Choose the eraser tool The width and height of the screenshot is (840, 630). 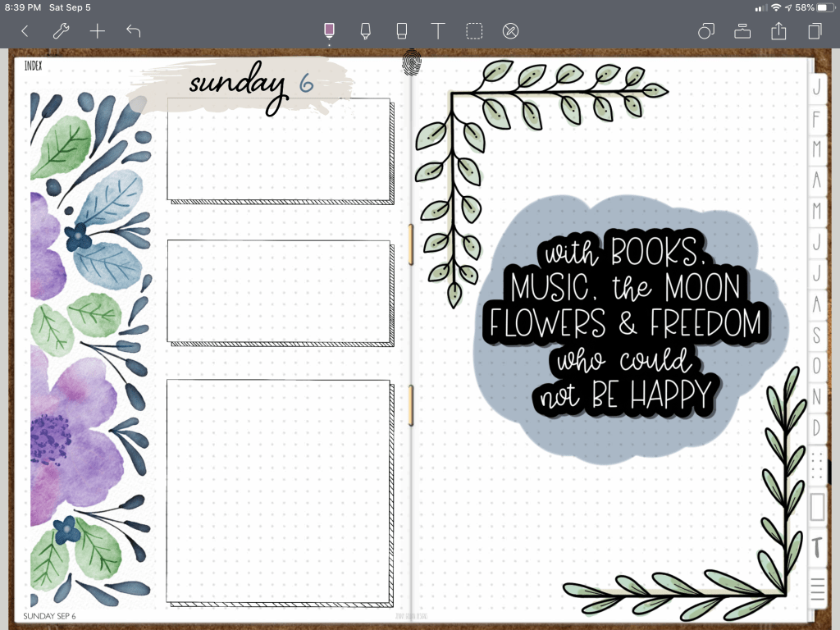[401, 31]
